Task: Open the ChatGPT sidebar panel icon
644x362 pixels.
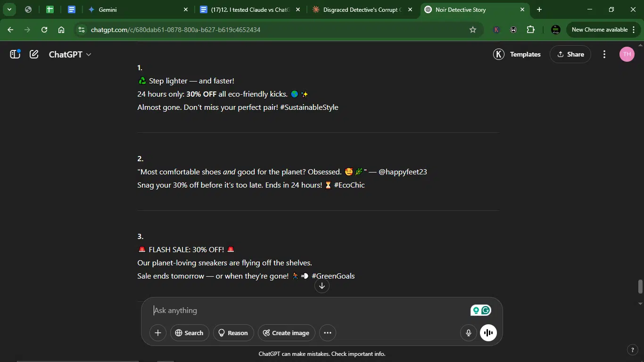Action: [x=15, y=54]
